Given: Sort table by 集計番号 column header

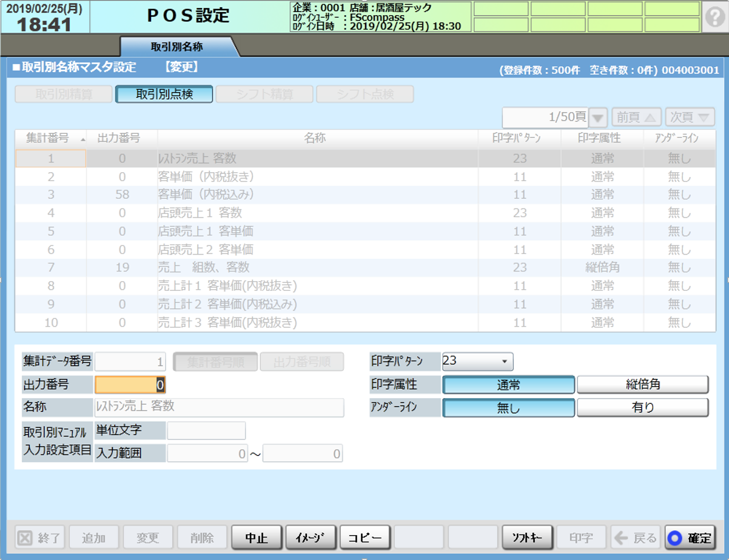Looking at the screenshot, I should (51, 138).
